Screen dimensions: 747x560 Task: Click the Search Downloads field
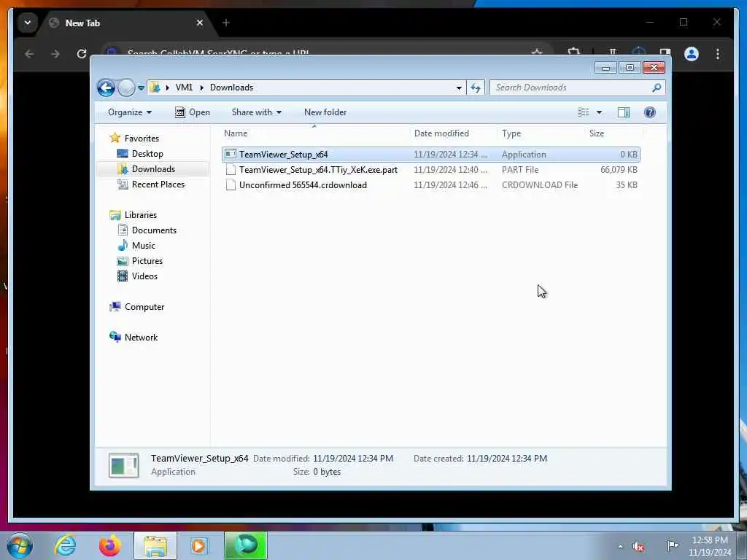[x=577, y=87]
